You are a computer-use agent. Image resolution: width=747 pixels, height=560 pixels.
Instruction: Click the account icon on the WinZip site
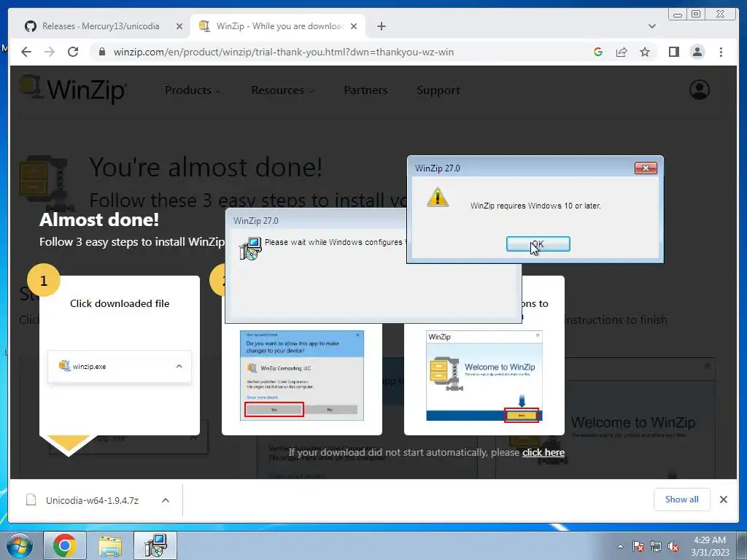pyautogui.click(x=700, y=90)
